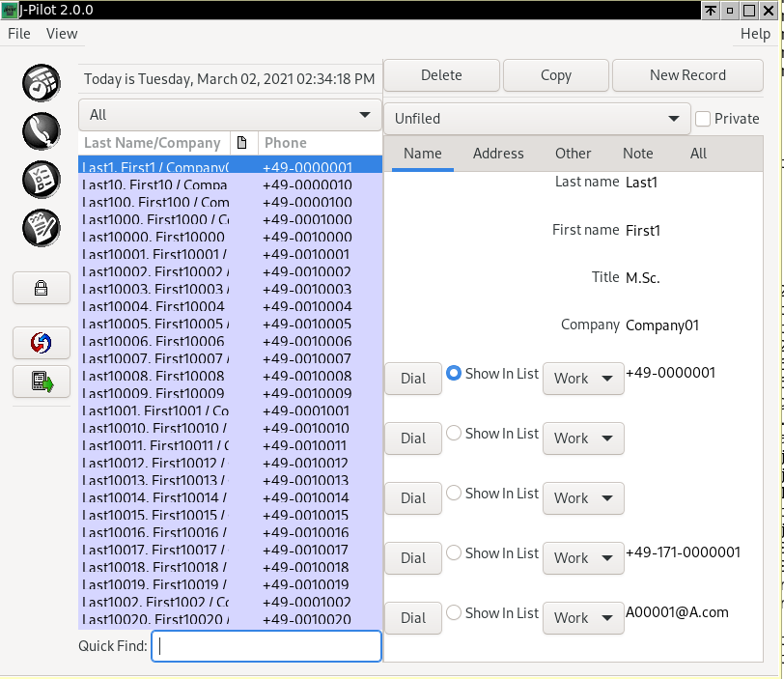The height and width of the screenshot is (679, 784).
Task: Select Show In List for email row
Action: click(x=454, y=613)
